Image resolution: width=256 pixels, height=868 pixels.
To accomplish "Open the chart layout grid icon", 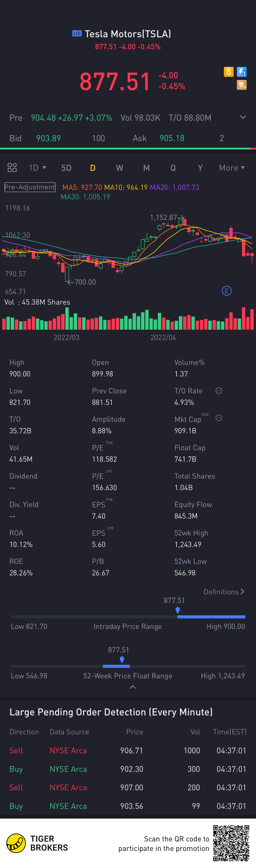I will (x=12, y=168).
